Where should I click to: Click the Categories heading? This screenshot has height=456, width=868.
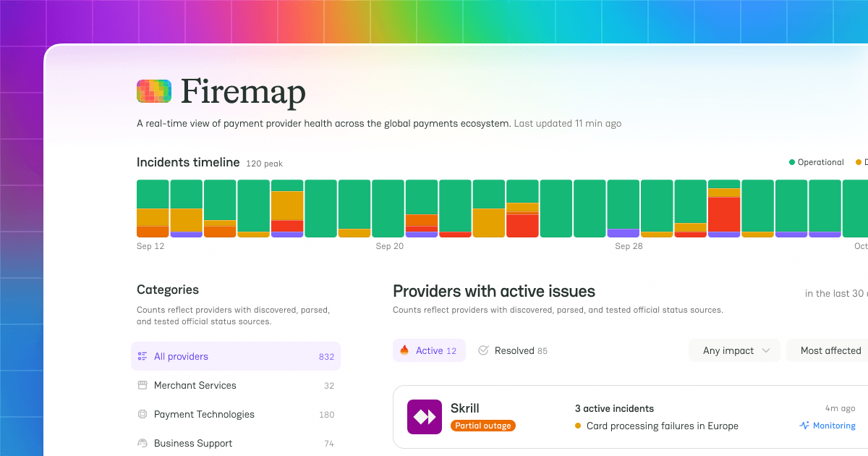pos(168,290)
